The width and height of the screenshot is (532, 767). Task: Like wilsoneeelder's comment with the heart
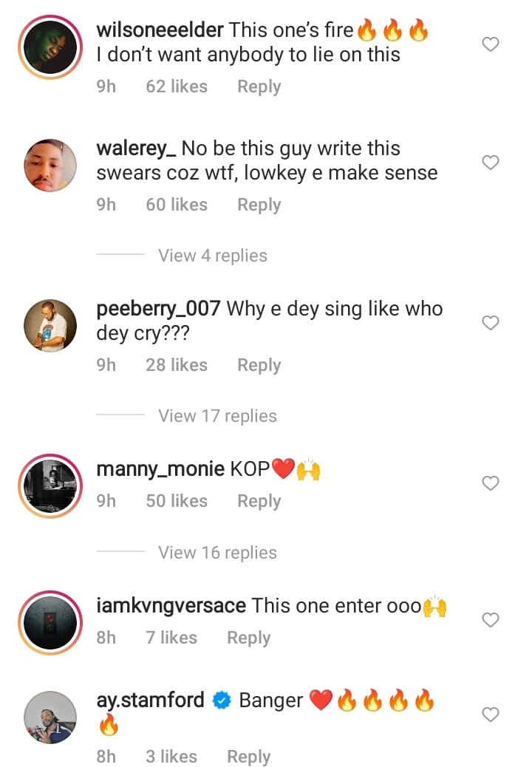point(491,45)
